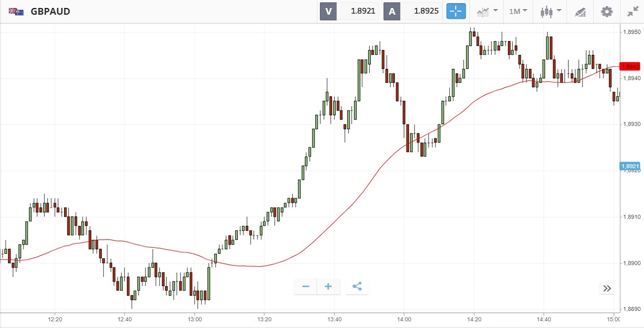This screenshot has height=328, width=644.
Task: Click the blue 1.8921 current price label
Action: point(630,166)
